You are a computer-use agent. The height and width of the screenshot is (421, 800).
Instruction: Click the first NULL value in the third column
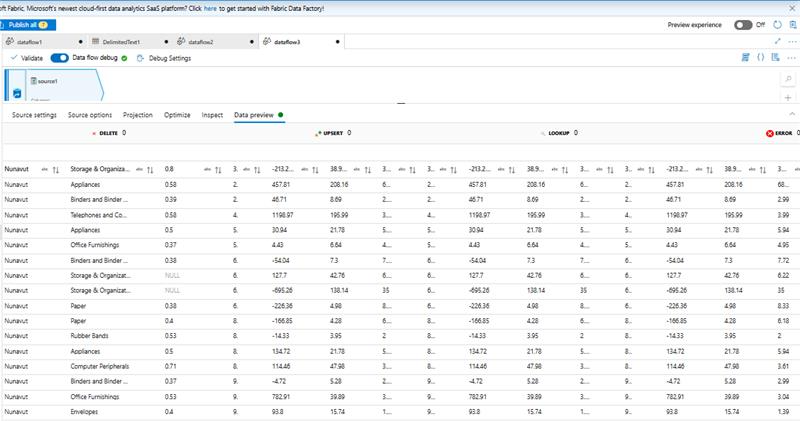[x=172, y=276]
